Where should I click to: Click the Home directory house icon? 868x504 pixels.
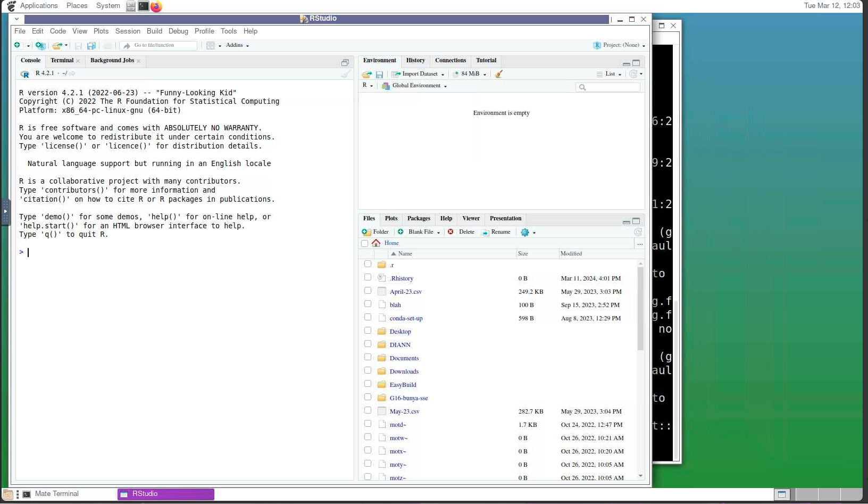pyautogui.click(x=376, y=243)
